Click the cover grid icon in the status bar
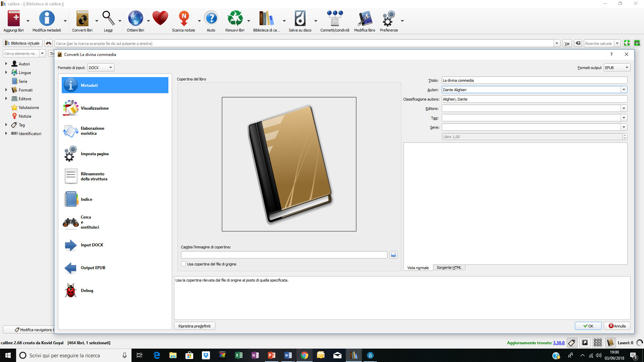644x362 pixels. (597, 343)
